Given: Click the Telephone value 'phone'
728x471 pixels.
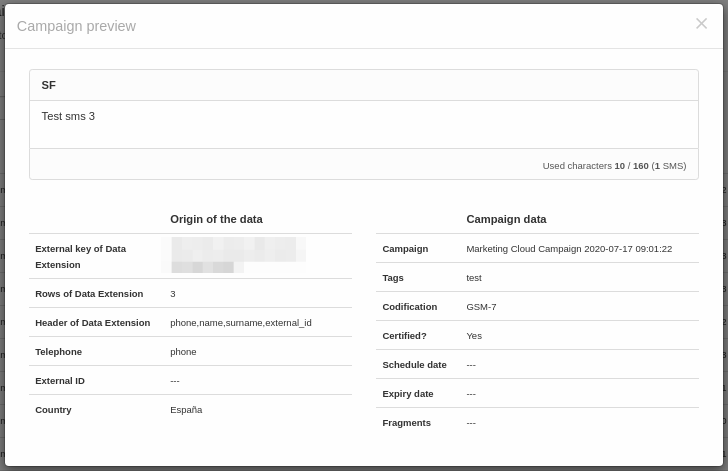Looking at the screenshot, I should click(x=183, y=352).
